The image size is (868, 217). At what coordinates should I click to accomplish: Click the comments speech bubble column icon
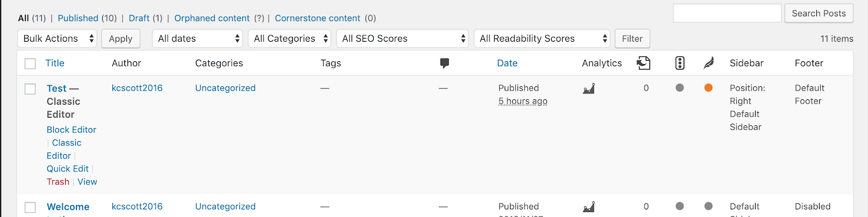pyautogui.click(x=444, y=63)
